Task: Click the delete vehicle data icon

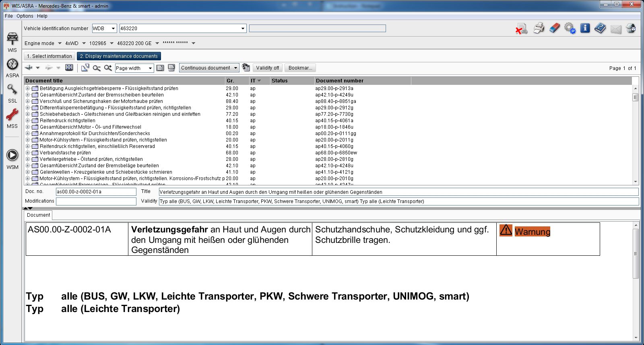Action: (x=522, y=29)
